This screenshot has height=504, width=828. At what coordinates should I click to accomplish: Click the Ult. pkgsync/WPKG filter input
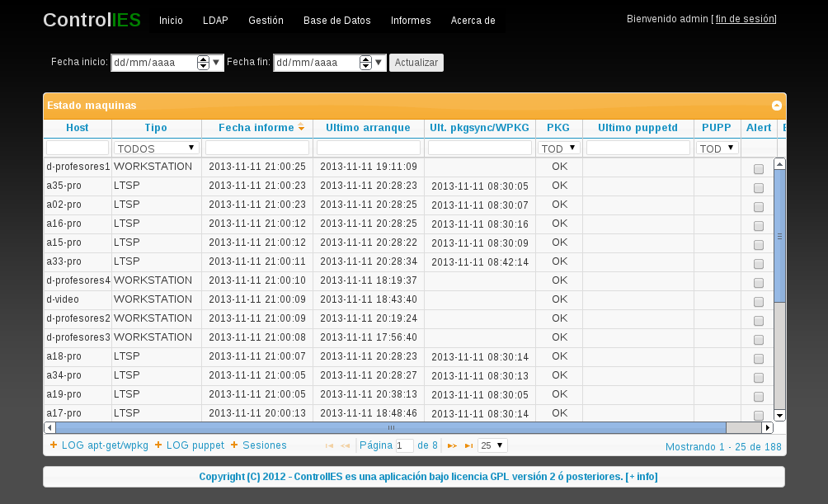479,148
